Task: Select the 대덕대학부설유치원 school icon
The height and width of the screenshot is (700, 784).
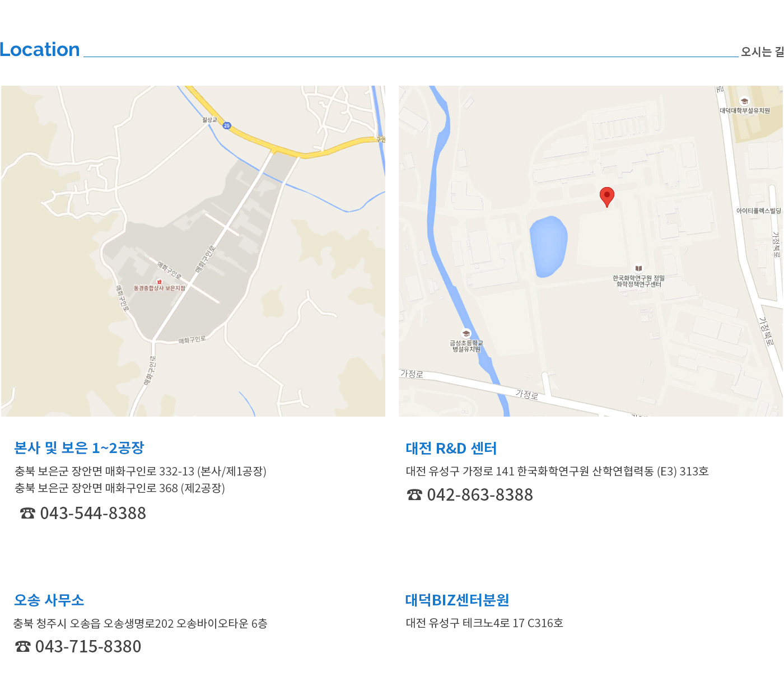Action: (x=744, y=101)
